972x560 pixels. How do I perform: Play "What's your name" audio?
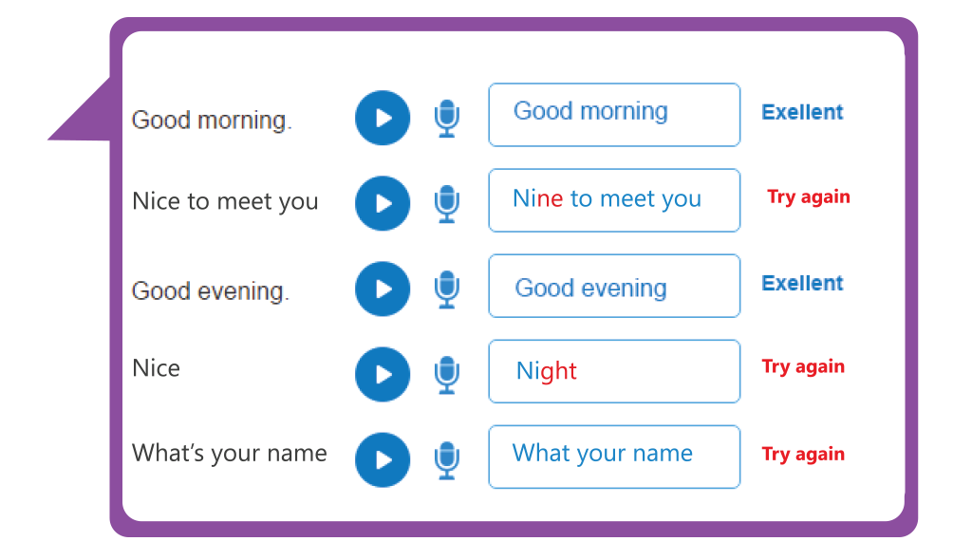point(383,460)
